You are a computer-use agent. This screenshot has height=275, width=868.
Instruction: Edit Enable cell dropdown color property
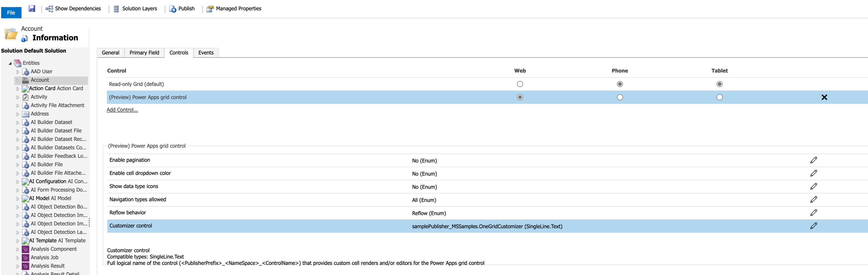(x=814, y=173)
